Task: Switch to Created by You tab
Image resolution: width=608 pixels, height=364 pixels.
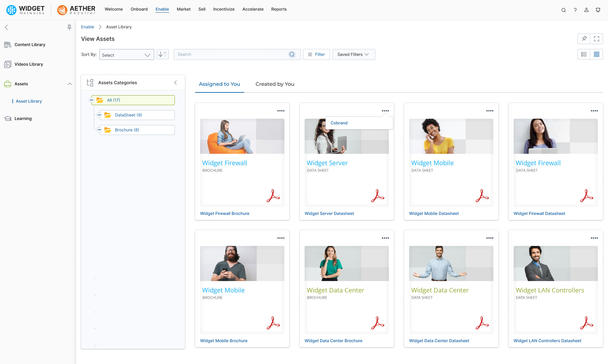Action: [x=275, y=84]
